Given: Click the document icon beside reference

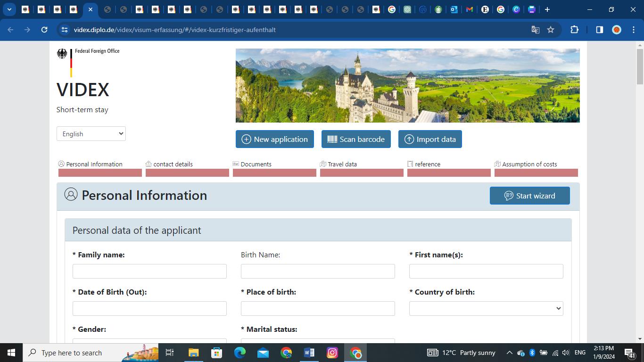Looking at the screenshot, I should click(x=410, y=164).
